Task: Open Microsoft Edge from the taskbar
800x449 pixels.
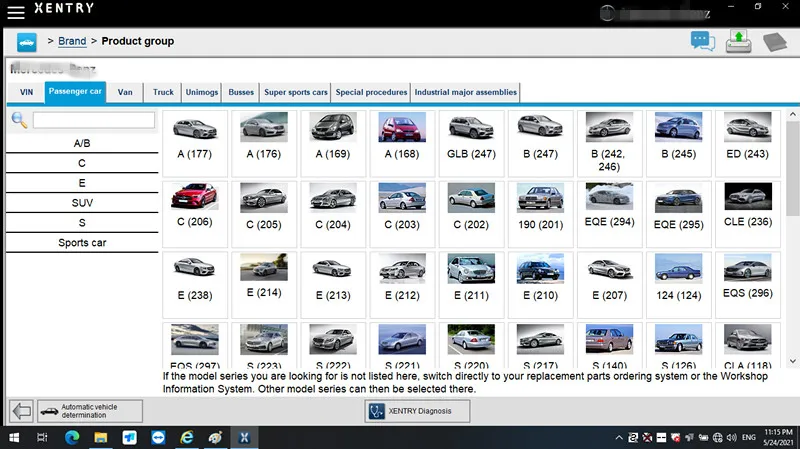Action: [x=72, y=438]
